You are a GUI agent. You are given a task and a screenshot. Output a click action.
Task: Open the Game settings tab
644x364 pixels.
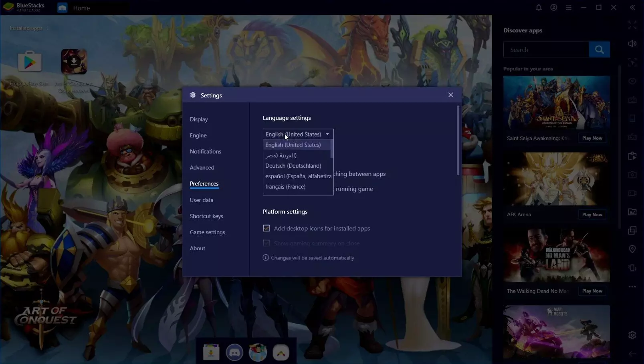click(x=207, y=232)
